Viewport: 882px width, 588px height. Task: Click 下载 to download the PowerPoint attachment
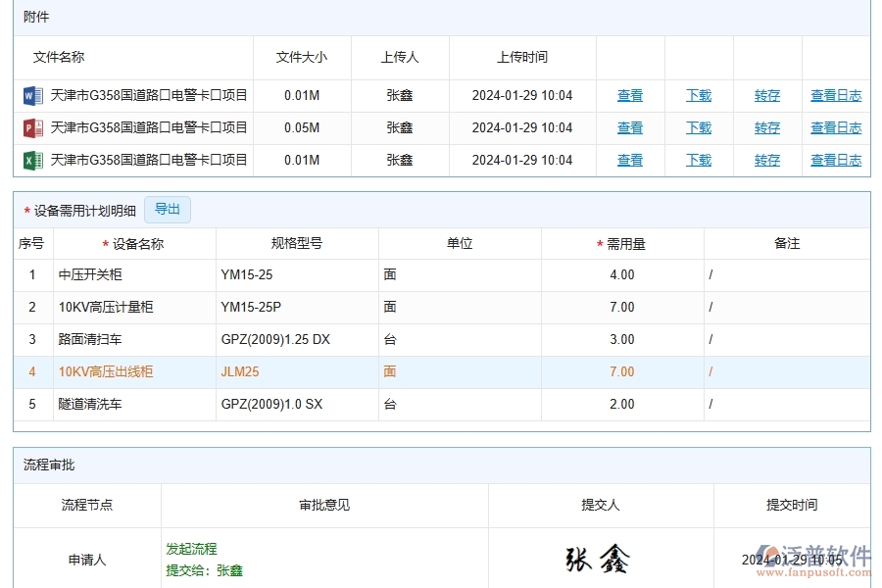699,127
